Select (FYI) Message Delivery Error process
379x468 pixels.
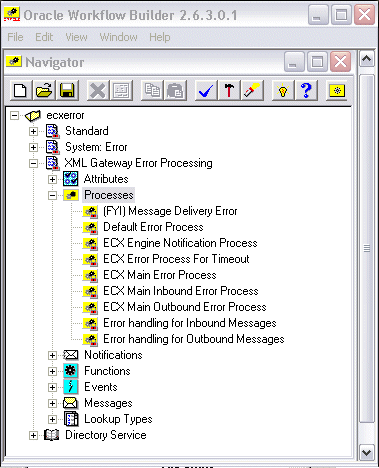click(170, 211)
